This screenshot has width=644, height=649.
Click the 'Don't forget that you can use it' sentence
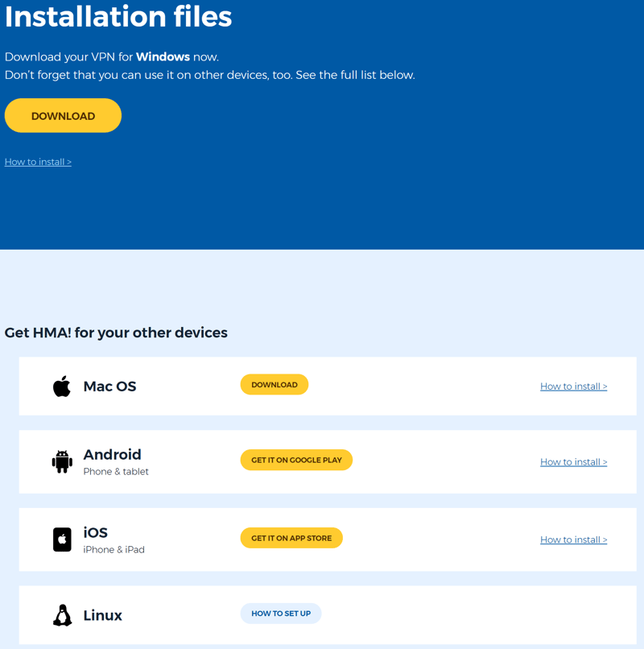pos(210,75)
